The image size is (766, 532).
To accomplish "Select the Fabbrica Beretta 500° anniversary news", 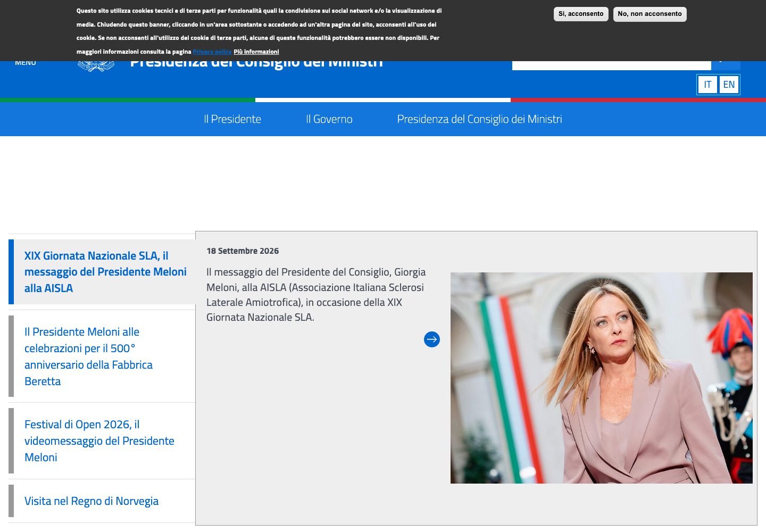I will (x=102, y=356).
